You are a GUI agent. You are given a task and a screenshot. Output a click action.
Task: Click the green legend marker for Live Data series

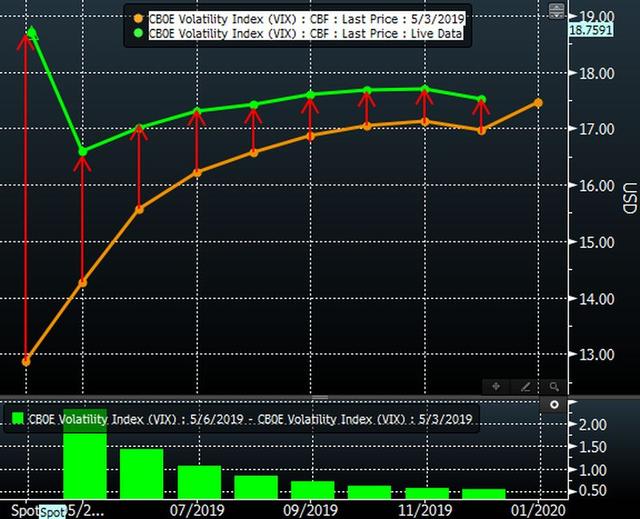[x=138, y=33]
